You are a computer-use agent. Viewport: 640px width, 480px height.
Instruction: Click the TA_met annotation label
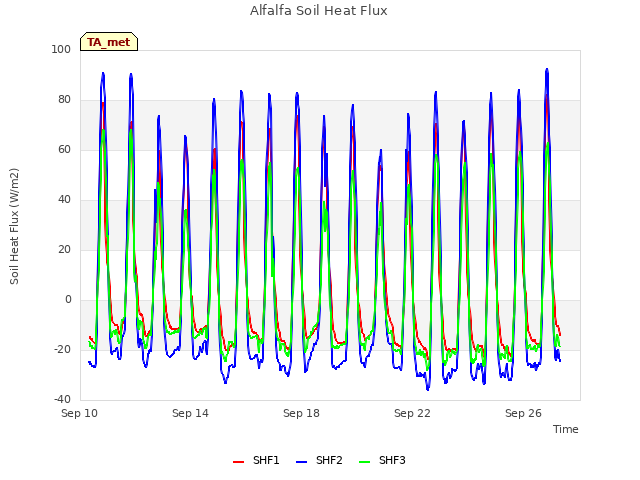click(109, 42)
